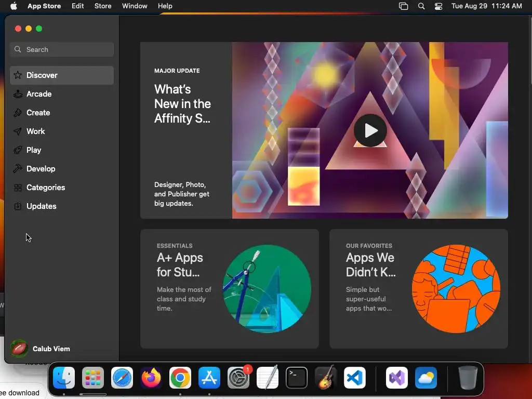Open the Work section in the sidebar

click(62, 131)
